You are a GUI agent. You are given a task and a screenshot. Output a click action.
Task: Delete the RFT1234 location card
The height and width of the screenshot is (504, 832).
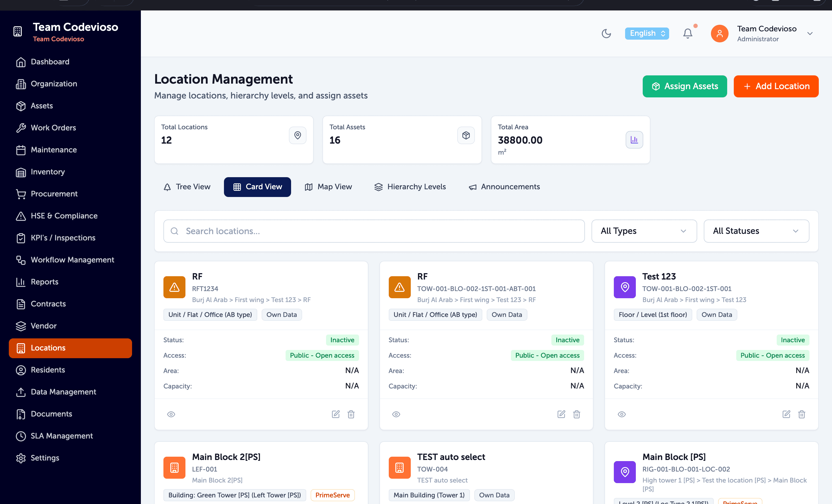coord(351,414)
